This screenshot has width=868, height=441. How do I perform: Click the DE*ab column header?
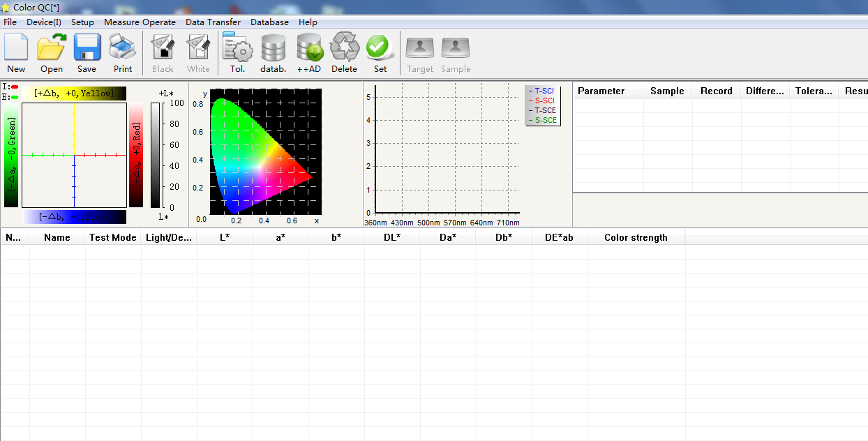point(560,237)
